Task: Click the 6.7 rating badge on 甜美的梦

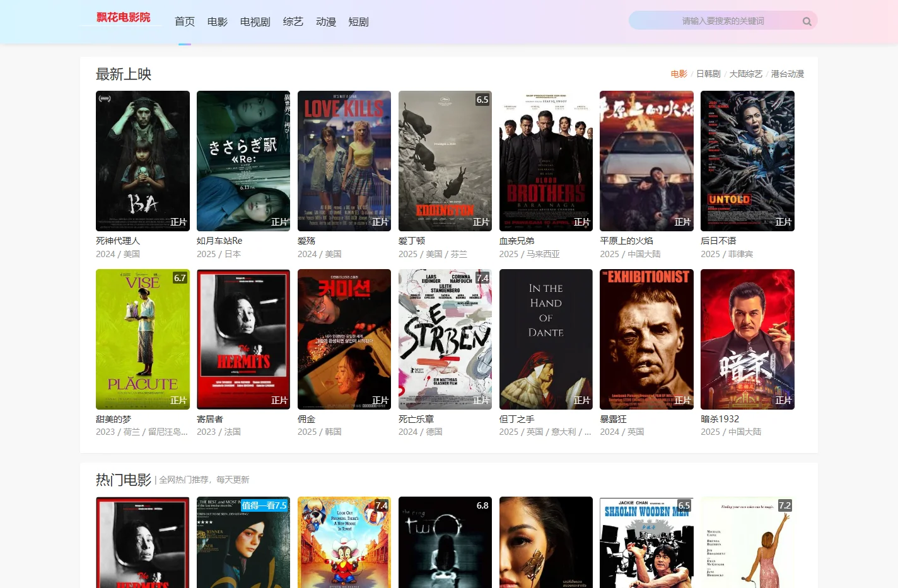Action: [x=180, y=278]
